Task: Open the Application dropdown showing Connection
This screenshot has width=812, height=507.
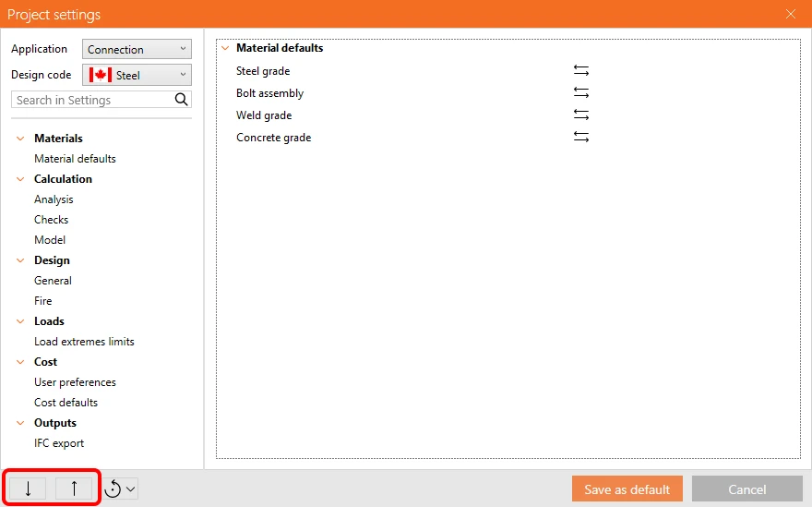Action: [x=137, y=49]
